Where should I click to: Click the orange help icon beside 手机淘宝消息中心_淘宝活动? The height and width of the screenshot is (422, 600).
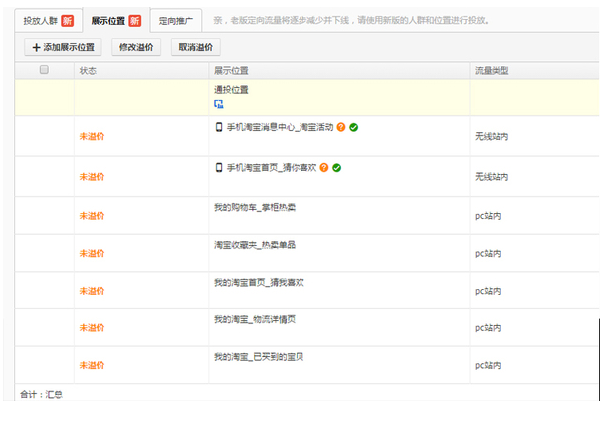341,127
